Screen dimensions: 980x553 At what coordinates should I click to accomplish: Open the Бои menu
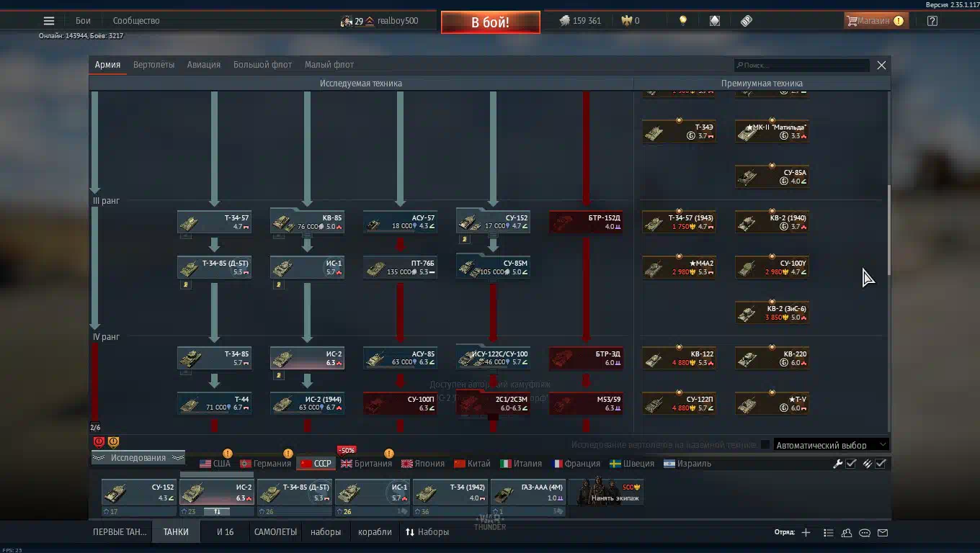coord(83,21)
